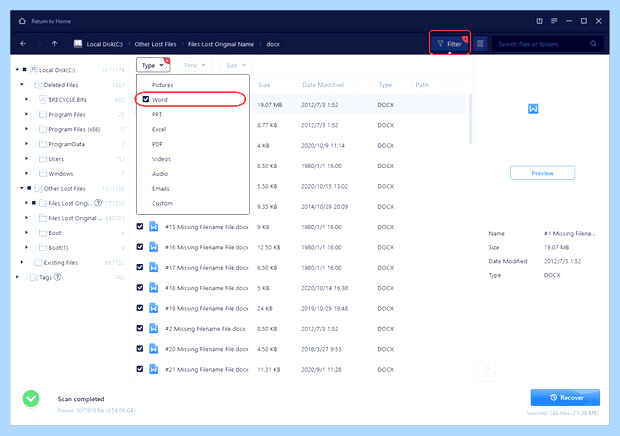Image resolution: width=620 pixels, height=436 pixels.
Task: Click the Word file icon of #18 Missing Filename File
Action: click(153, 288)
